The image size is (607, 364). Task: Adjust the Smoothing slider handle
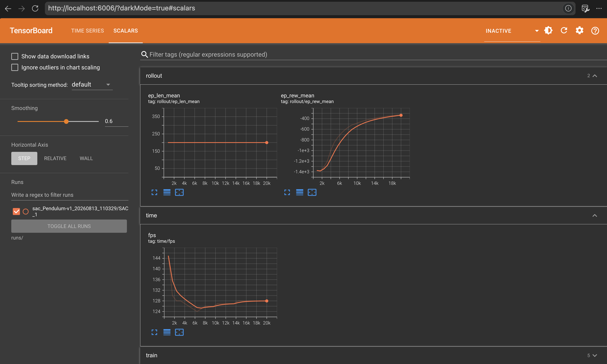pyautogui.click(x=66, y=121)
